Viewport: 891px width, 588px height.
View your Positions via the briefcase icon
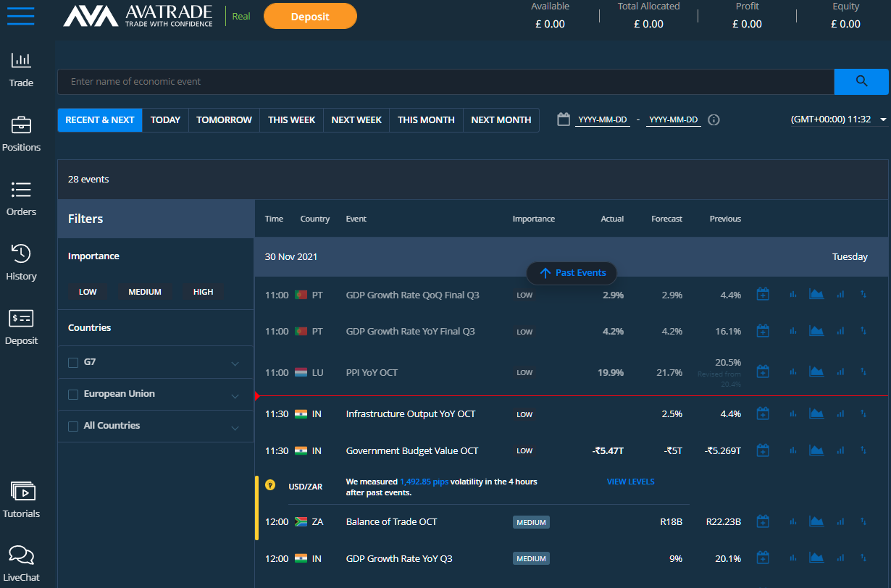(x=21, y=134)
